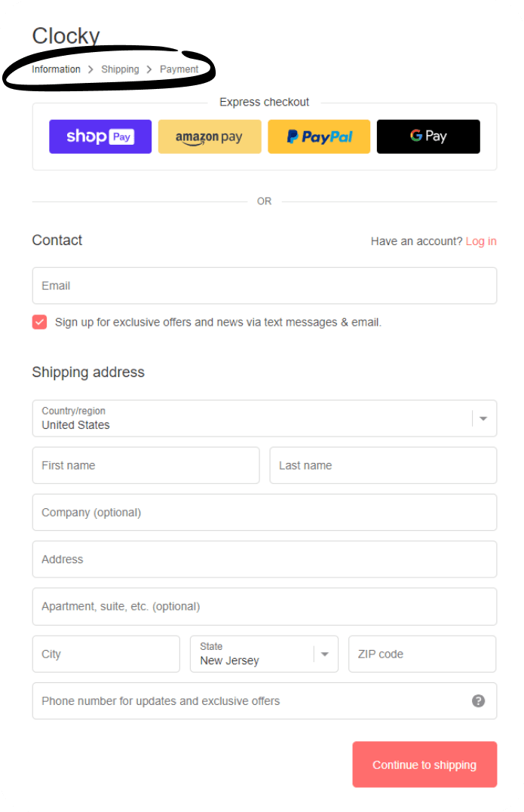Viewport: 524px width, 812px height.
Task: Focus the Apartment, suite, etc. field
Action: (265, 606)
